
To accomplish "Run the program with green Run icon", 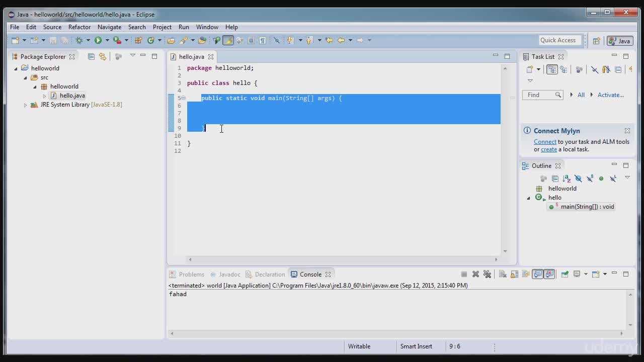I will [x=98, y=40].
